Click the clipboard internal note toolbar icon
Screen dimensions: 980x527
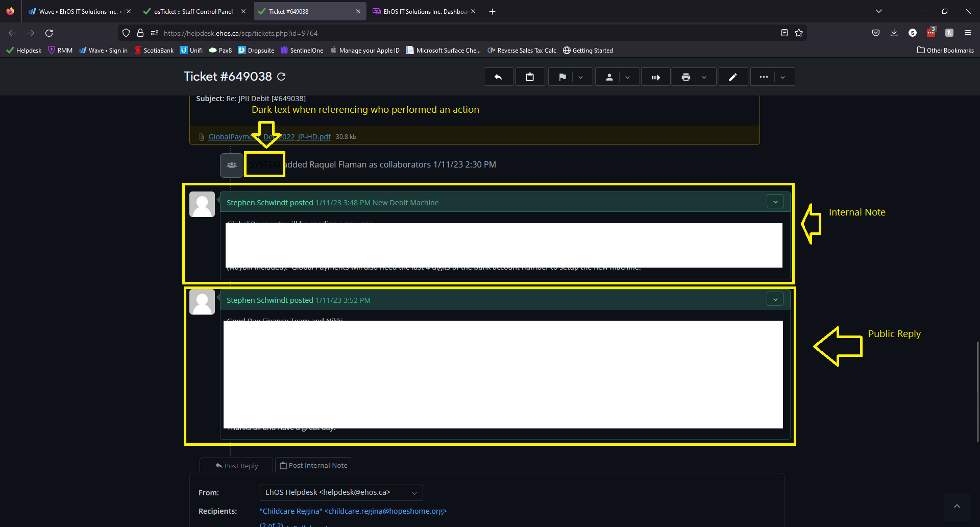(x=530, y=77)
